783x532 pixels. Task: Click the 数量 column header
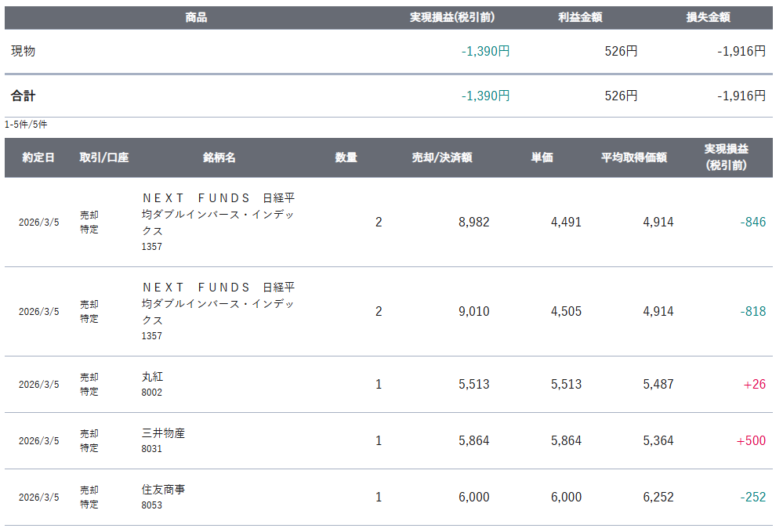tap(346, 157)
